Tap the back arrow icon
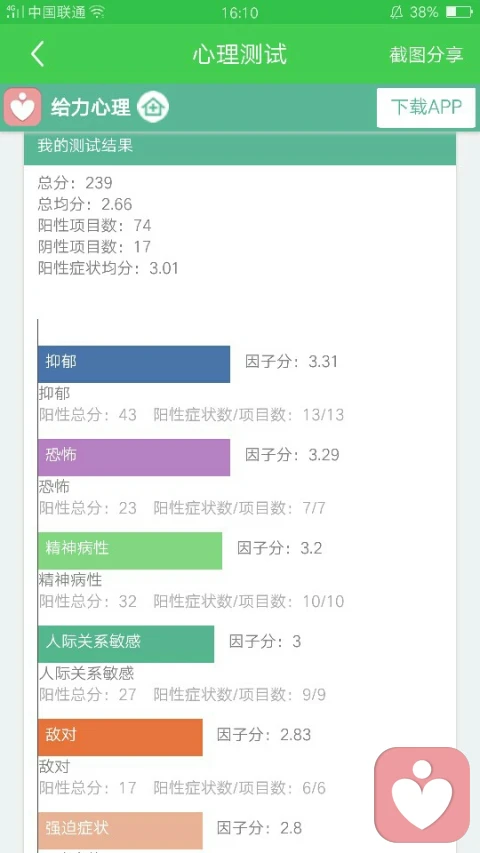The height and width of the screenshot is (853, 480). click(38, 54)
